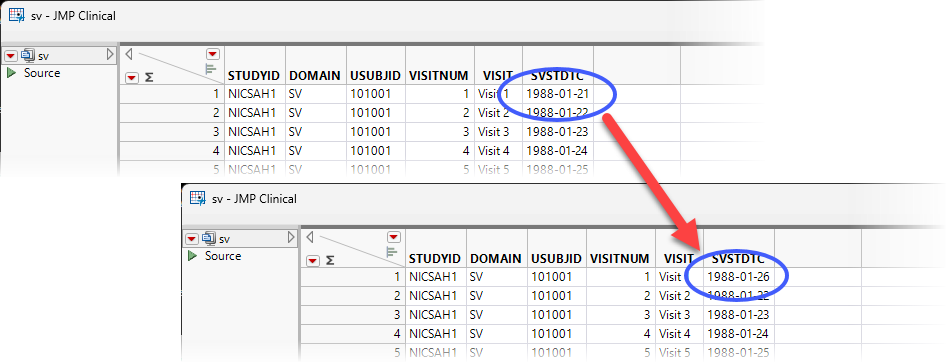
Task: Collapse the upper table panel with gray triangle
Action: pyautogui.click(x=110, y=54)
